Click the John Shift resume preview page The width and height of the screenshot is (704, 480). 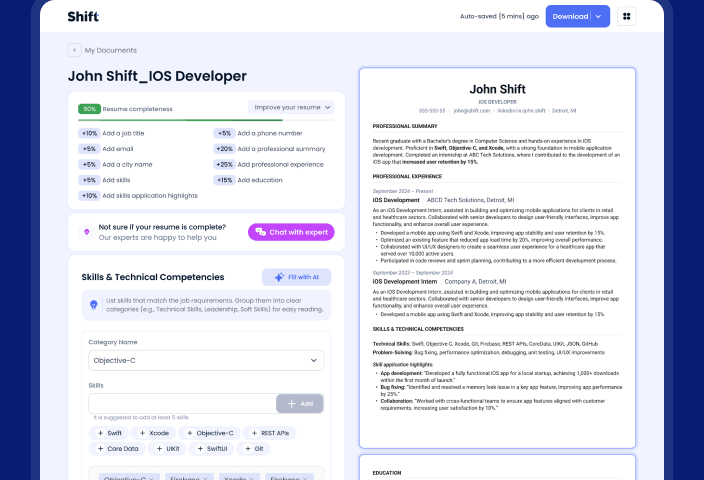click(x=497, y=258)
